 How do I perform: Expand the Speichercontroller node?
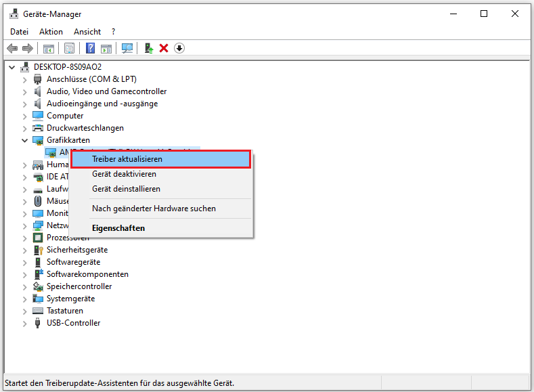pyautogui.click(x=24, y=287)
